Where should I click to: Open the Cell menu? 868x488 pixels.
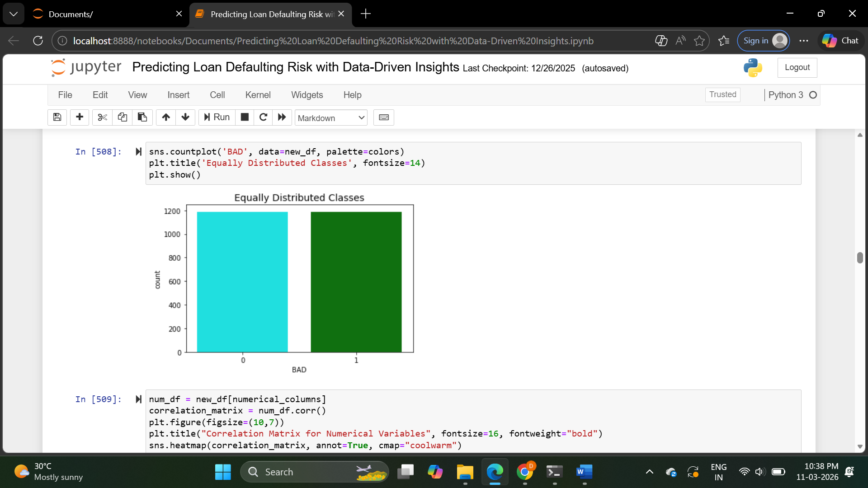(217, 95)
